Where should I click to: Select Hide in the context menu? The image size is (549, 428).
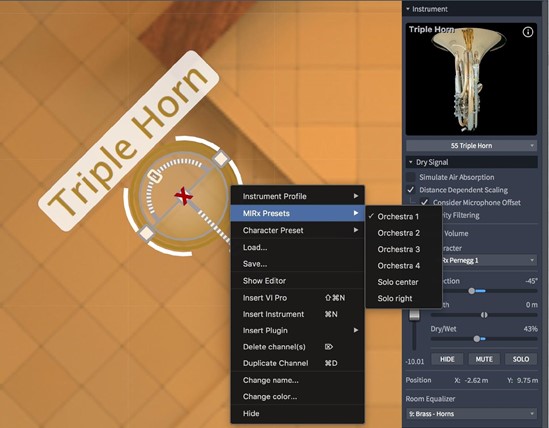tap(298, 413)
